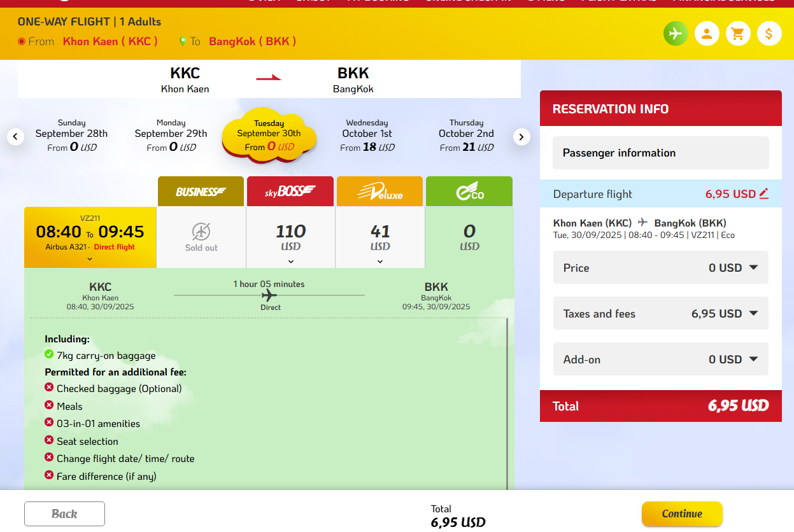794x532 pixels.
Task: Expand the Price breakdown arrow
Action: coord(754,268)
